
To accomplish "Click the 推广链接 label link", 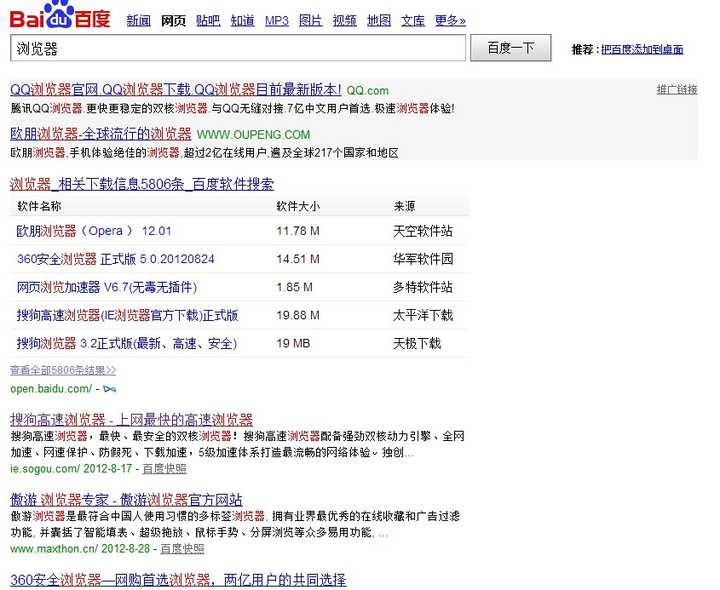I will pos(677,90).
